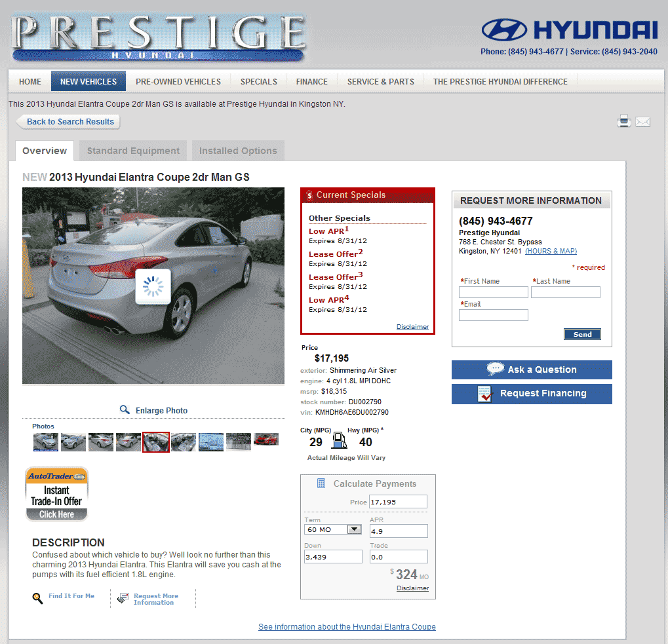668x644 pixels.
Task: Click the Last Name field
Action: click(565, 292)
